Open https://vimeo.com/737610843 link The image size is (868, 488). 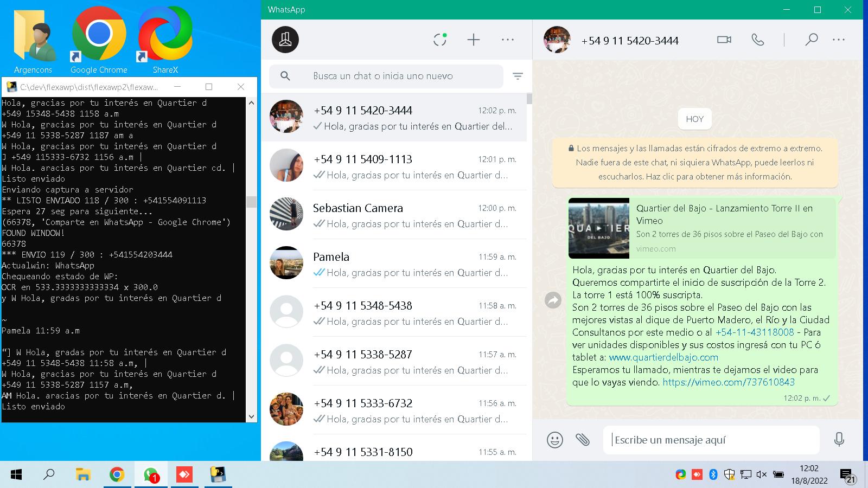point(729,382)
